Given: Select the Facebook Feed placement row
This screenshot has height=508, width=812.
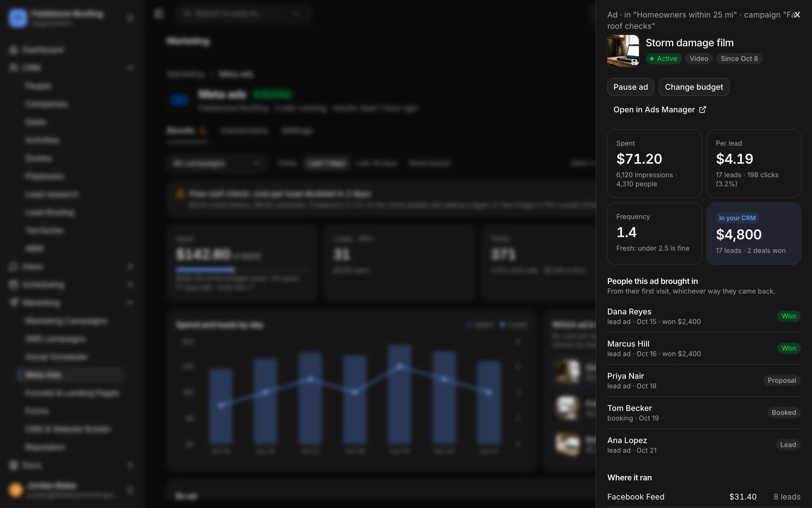Looking at the screenshot, I should coord(704,497).
